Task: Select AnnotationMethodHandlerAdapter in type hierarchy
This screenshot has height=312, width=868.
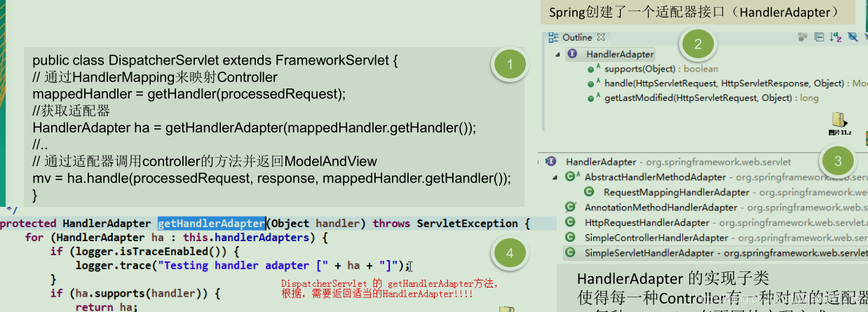Action: pyautogui.click(x=660, y=208)
